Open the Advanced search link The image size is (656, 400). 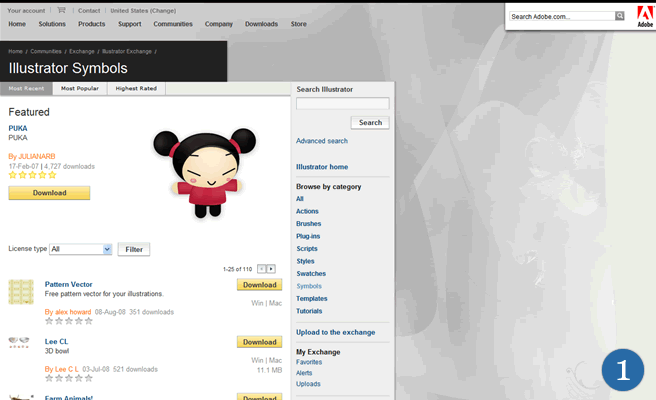point(322,141)
